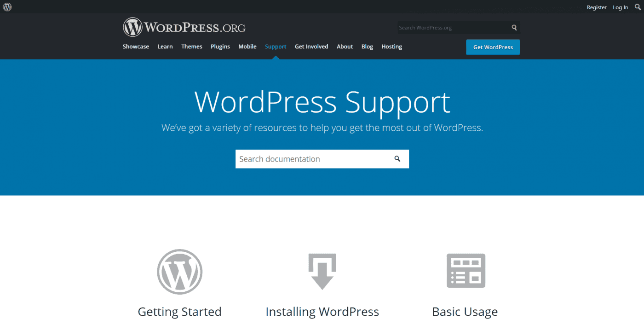
Task: Go to the Plugins menu item
Action: pos(220,46)
